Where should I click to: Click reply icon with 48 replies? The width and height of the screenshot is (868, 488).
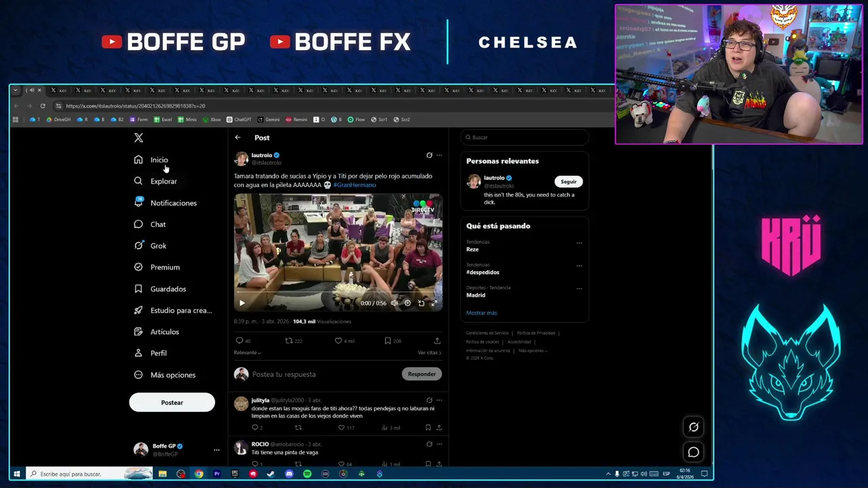click(243, 341)
